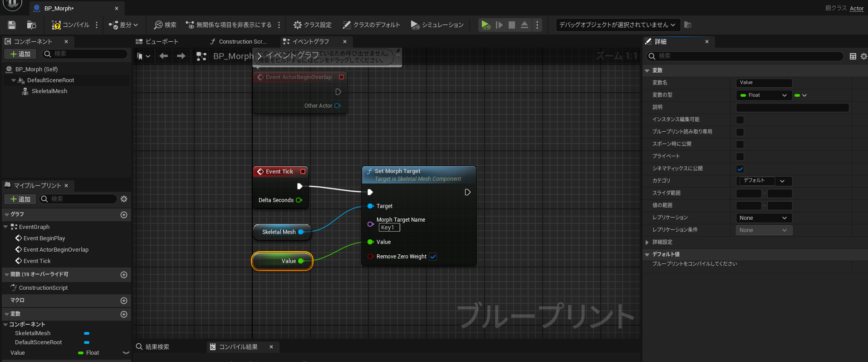This screenshot has width=868, height=362.
Task: Click the Components panel search field
Action: point(85,54)
